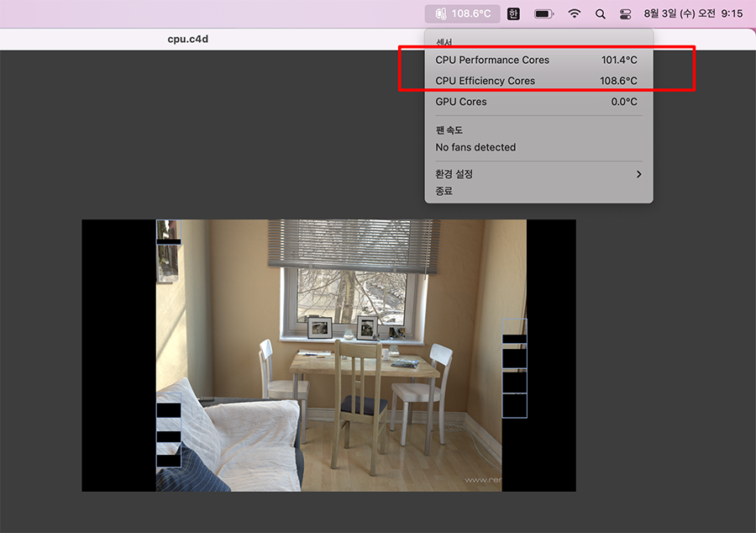Viewport: 756px width, 533px height.
Task: Select GPU Cores row
Action: (538, 102)
